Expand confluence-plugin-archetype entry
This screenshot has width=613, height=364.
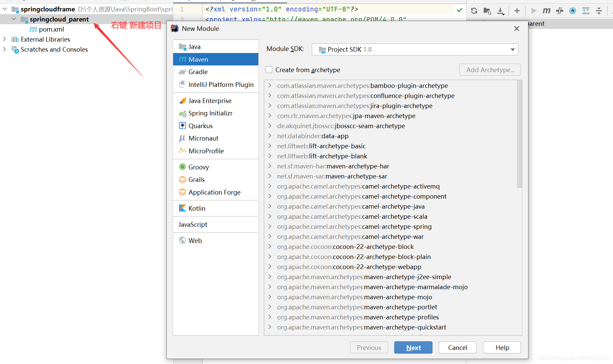pyautogui.click(x=270, y=96)
